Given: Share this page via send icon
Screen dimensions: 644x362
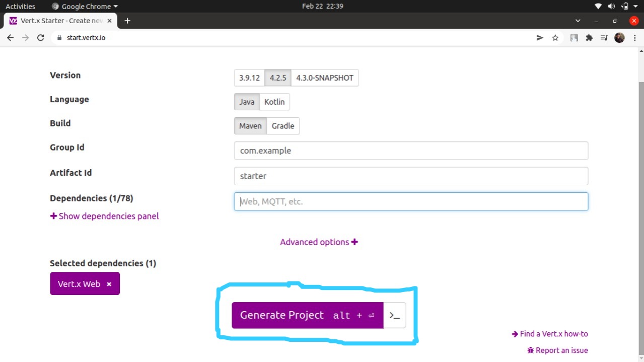Looking at the screenshot, I should pyautogui.click(x=540, y=38).
